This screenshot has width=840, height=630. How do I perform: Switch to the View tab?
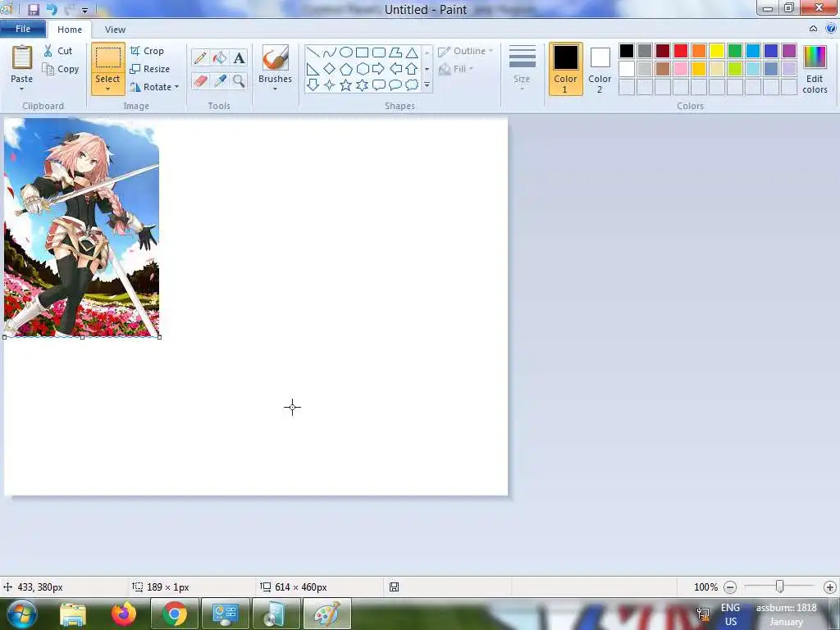point(115,30)
